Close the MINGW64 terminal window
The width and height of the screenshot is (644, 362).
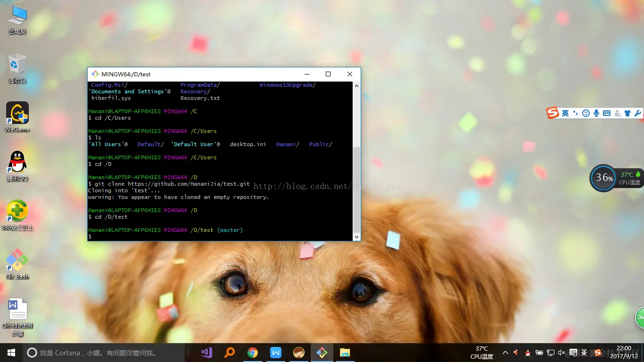coord(350,74)
